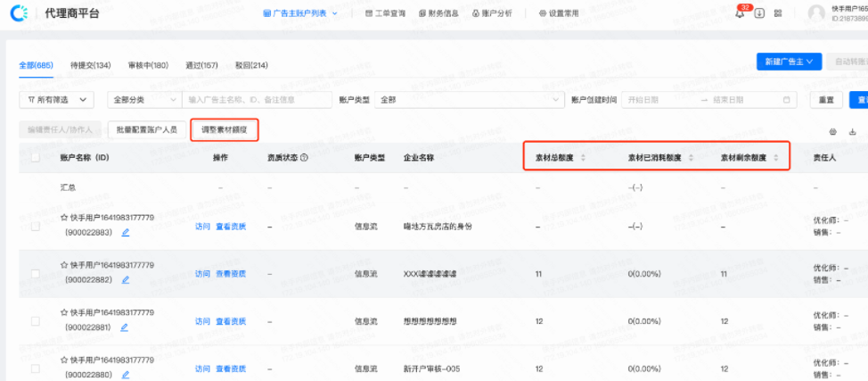The width and height of the screenshot is (868, 381).
Task: Star the account above ID 900022880
Action: [64, 360]
